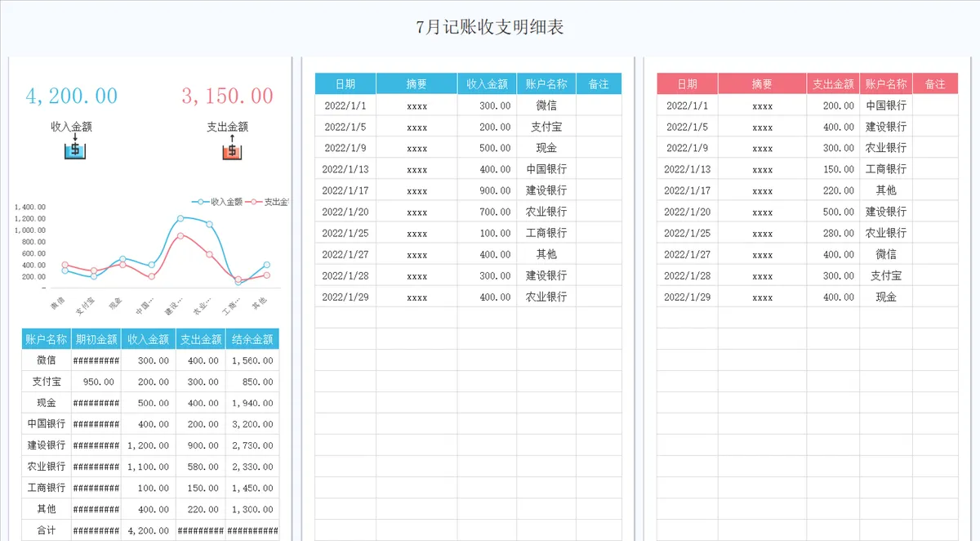This screenshot has height=541, width=980.
Task: Click 中国银行 in income table 2022/1/13 row
Action: point(546,169)
